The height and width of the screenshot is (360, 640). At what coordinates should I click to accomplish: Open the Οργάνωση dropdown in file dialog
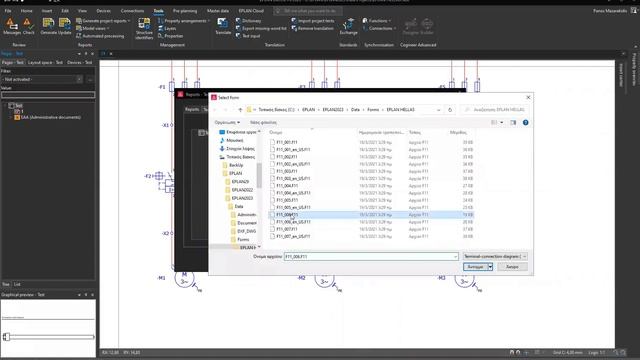[x=227, y=122]
